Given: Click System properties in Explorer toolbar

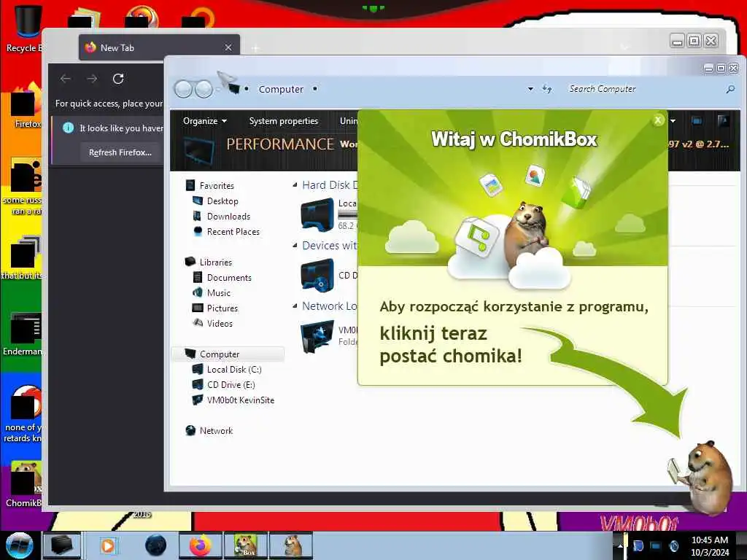Looking at the screenshot, I should coord(284,121).
